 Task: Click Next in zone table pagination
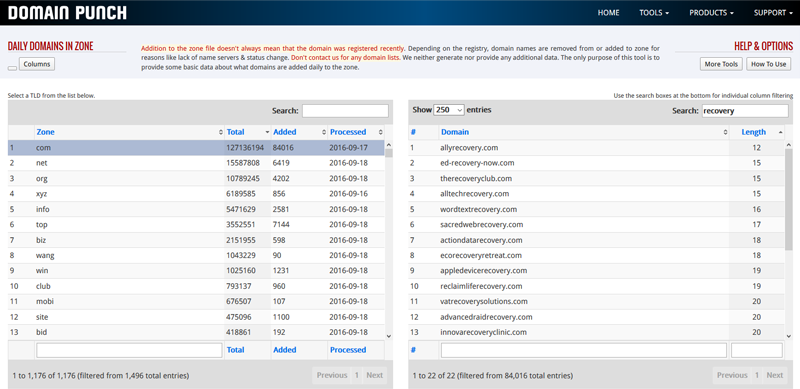point(374,375)
